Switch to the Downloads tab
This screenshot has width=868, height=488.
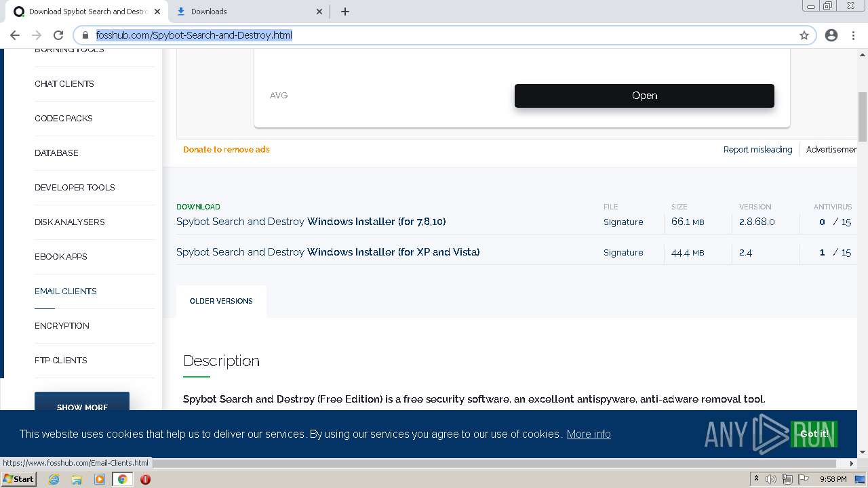(249, 12)
